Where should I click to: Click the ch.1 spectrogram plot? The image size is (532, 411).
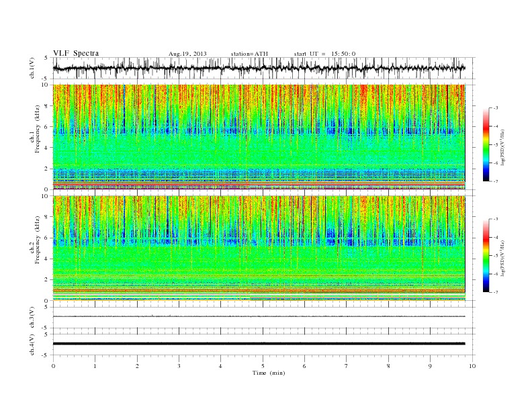pyautogui.click(x=259, y=137)
